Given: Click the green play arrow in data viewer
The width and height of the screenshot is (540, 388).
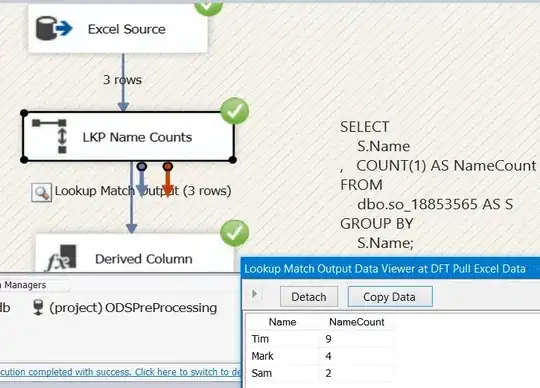Looking at the screenshot, I should pos(255,294).
